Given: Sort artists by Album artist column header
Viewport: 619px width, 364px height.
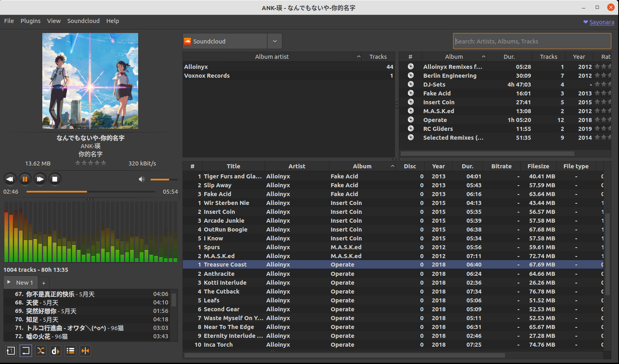Looking at the screenshot, I should 272,57.
